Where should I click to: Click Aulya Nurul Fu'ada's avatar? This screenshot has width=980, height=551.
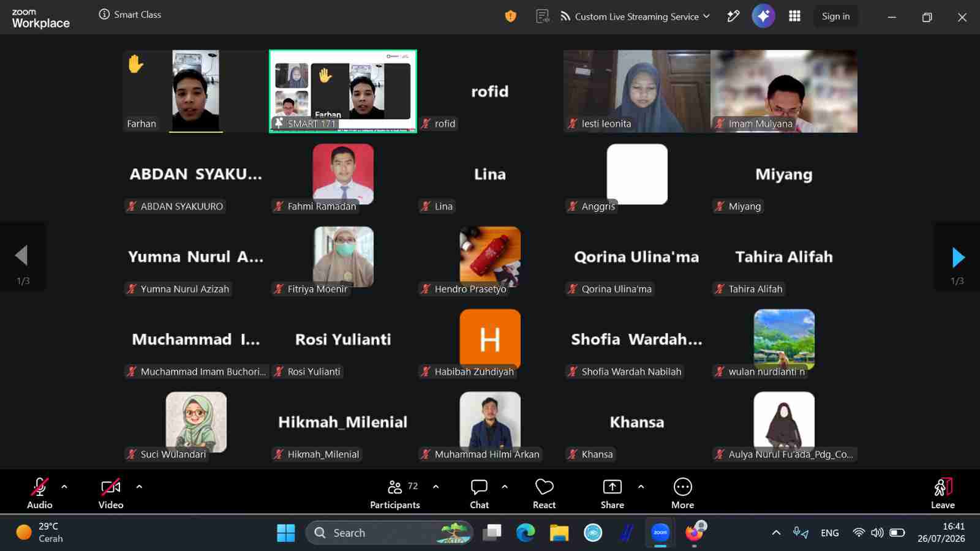click(x=784, y=422)
